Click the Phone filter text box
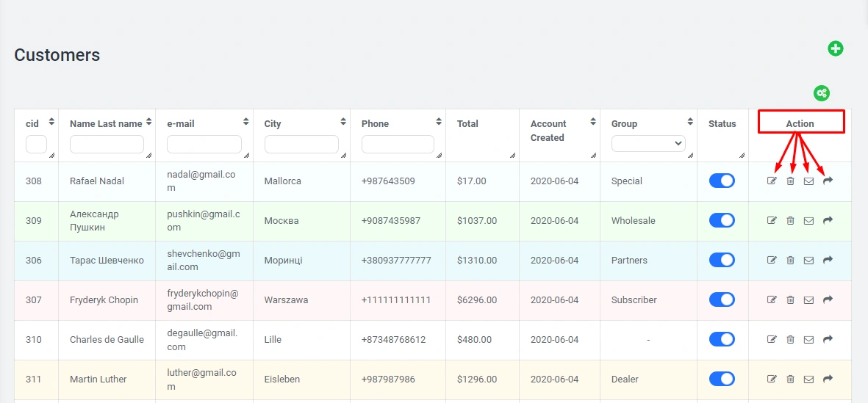The image size is (868, 403). click(398, 145)
